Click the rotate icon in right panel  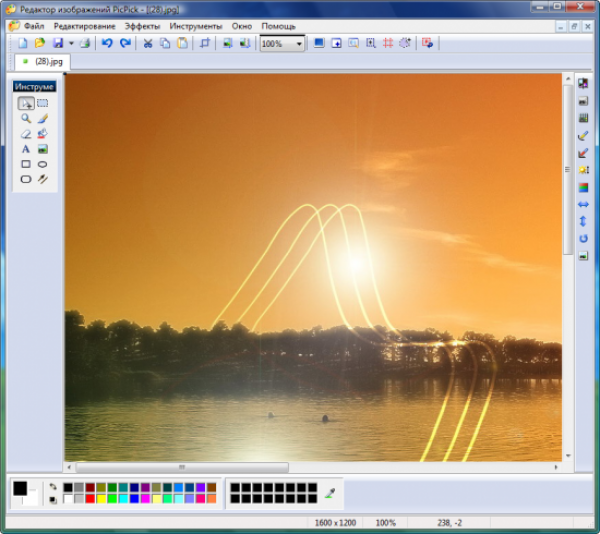pyautogui.click(x=583, y=239)
